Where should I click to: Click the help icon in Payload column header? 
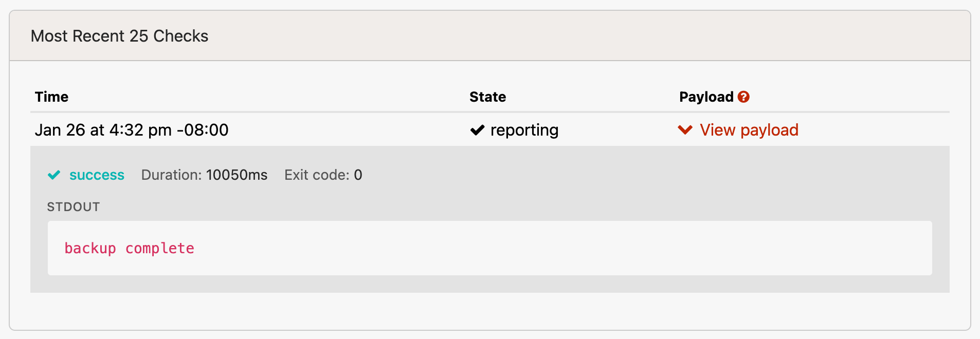click(744, 97)
